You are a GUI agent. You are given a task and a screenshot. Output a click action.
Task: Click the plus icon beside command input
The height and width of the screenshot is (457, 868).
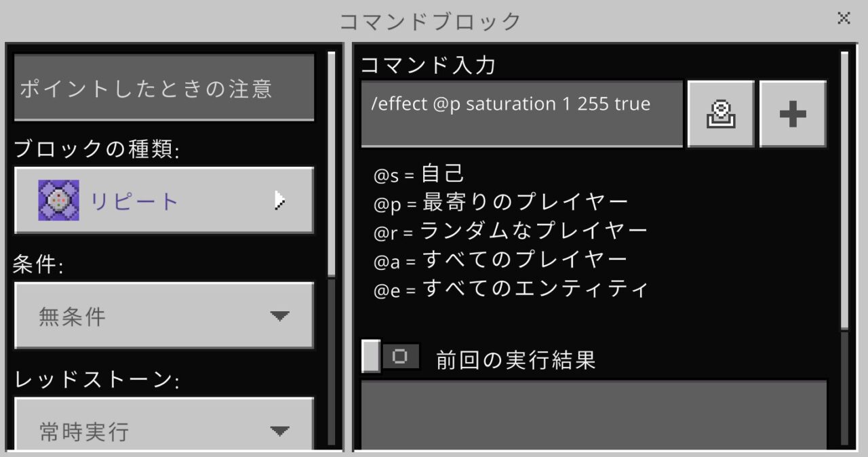(x=793, y=114)
